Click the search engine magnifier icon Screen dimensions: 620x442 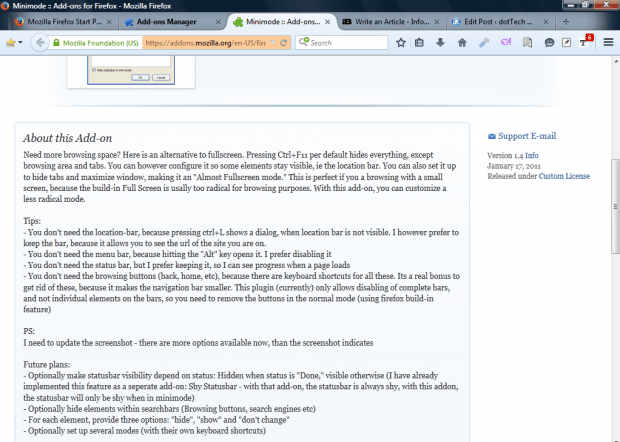coord(303,42)
